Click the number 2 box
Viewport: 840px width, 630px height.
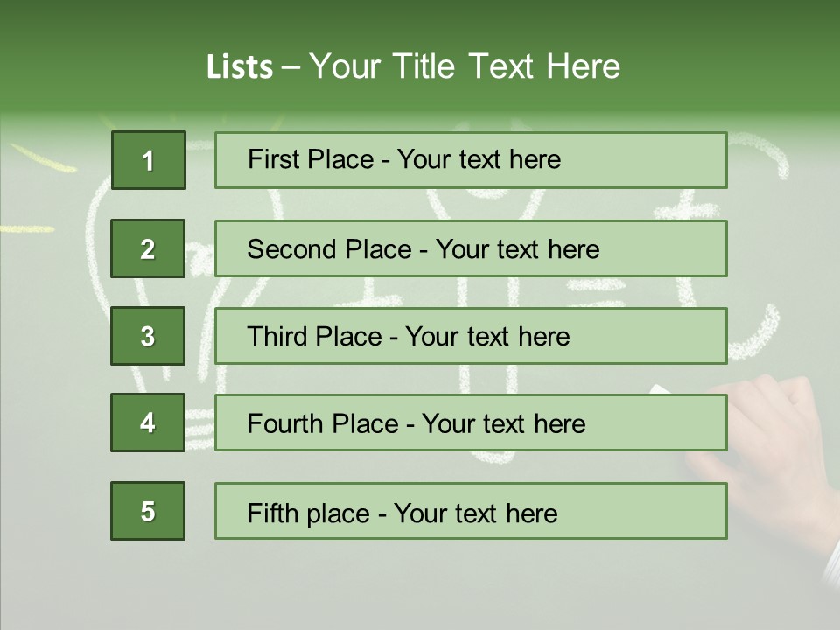click(148, 248)
